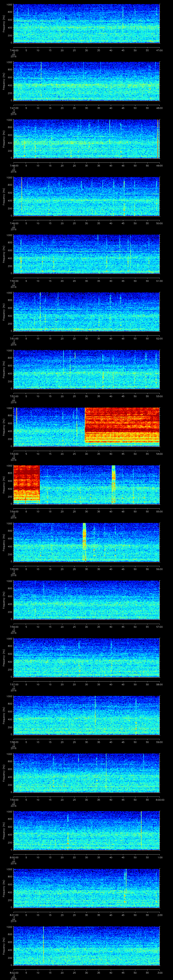Viewport: 173px width, 980px height.
Task: Click the red vertical spike ending the 7:48 spectrogram
Action: pos(158,139)
